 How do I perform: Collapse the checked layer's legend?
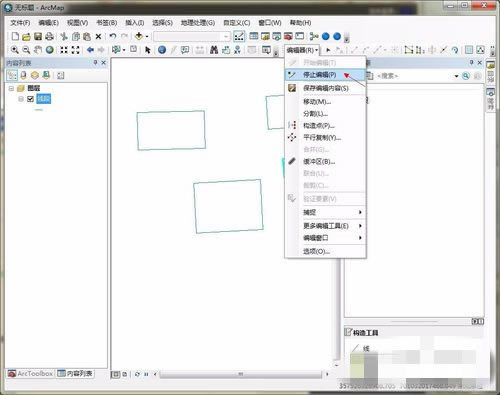point(21,99)
